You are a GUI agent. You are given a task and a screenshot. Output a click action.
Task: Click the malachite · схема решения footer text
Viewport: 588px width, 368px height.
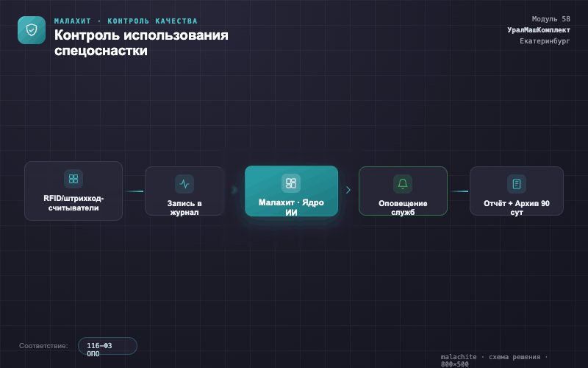(x=494, y=360)
